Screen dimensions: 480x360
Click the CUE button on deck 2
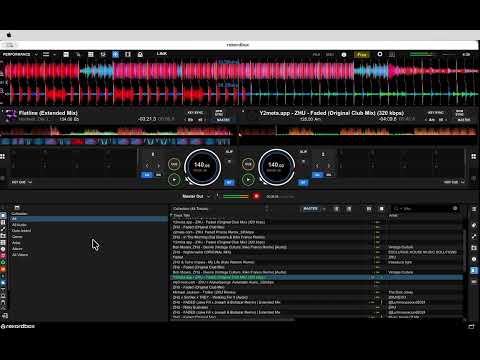248,164
